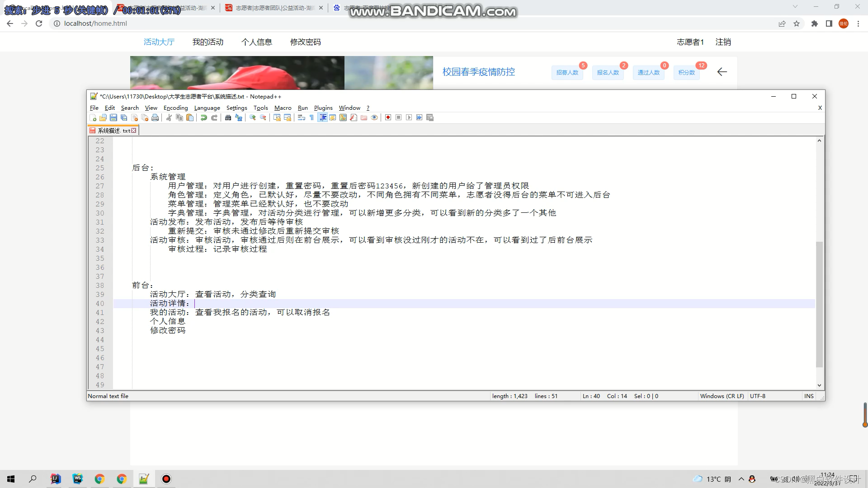Open the Encoding menu
The image size is (868, 488).
175,108
